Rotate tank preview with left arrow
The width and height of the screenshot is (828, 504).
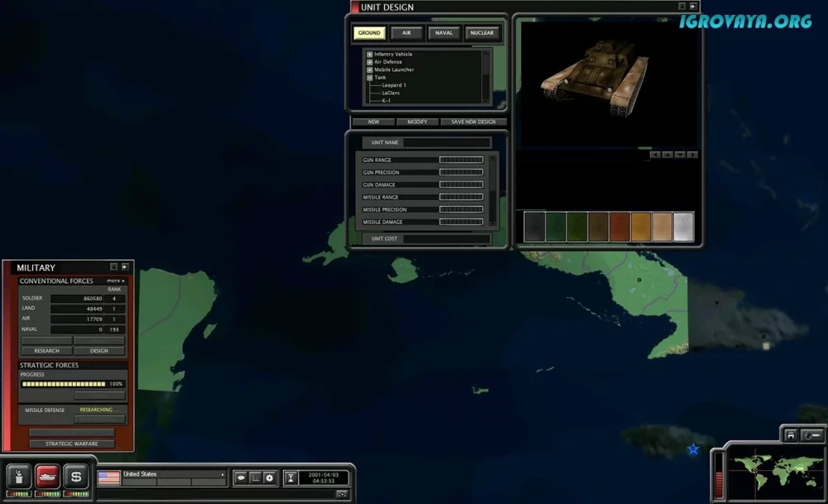[655, 155]
